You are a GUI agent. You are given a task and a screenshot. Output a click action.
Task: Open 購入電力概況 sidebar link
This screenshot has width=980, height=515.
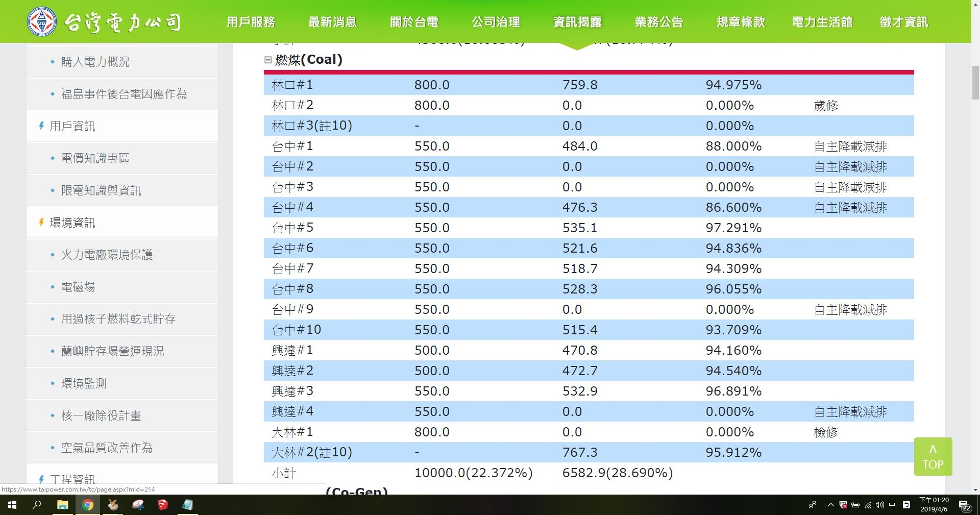pos(95,62)
